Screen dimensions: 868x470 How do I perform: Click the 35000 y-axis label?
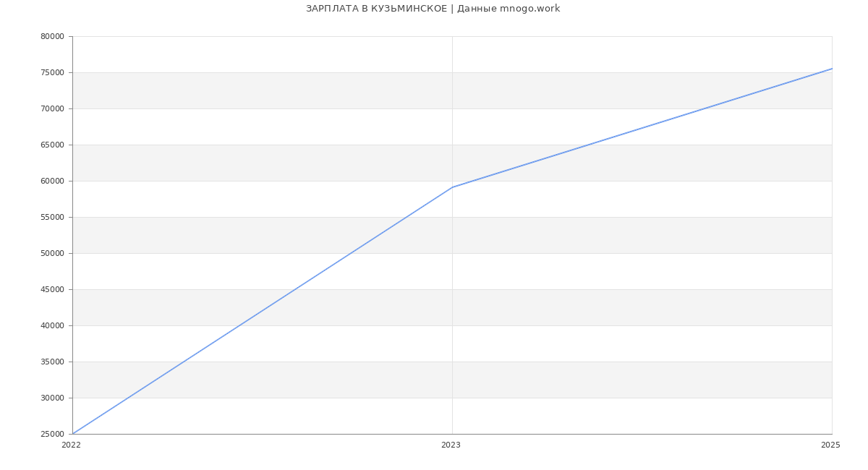pyautogui.click(x=52, y=362)
